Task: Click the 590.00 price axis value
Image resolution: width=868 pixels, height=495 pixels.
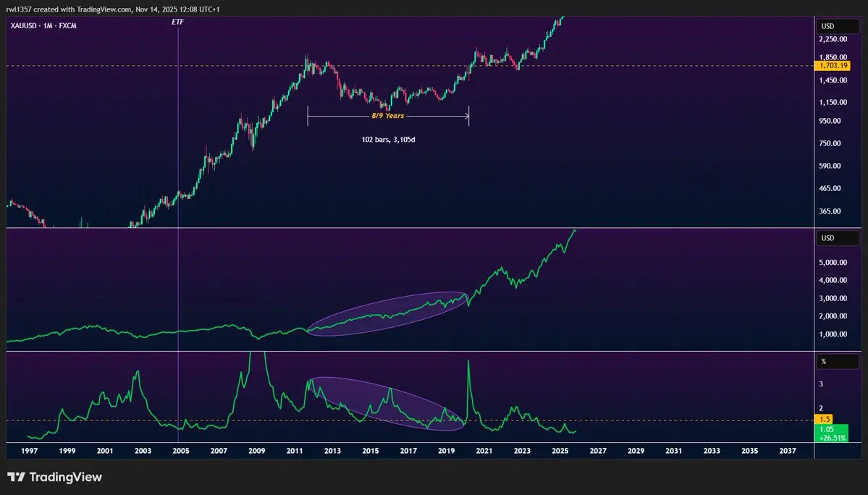Action: click(x=830, y=166)
